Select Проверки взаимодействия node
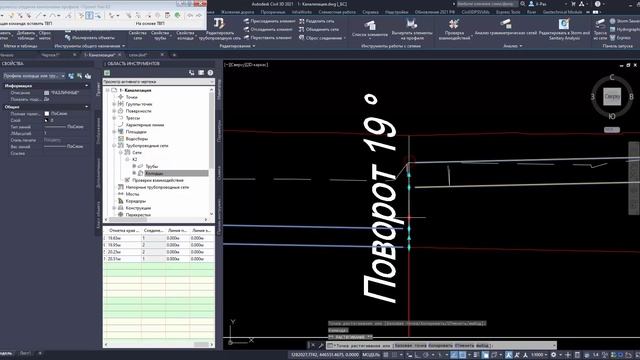640x360 pixels. [158, 180]
